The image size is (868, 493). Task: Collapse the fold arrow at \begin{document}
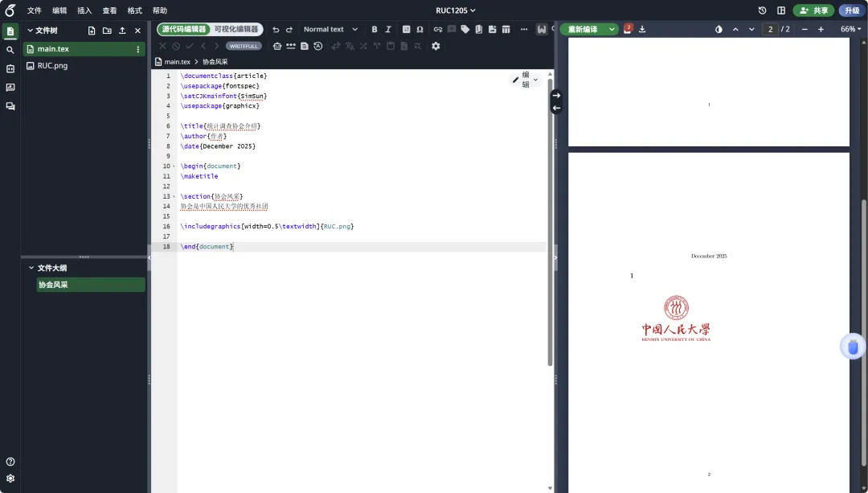click(x=174, y=166)
